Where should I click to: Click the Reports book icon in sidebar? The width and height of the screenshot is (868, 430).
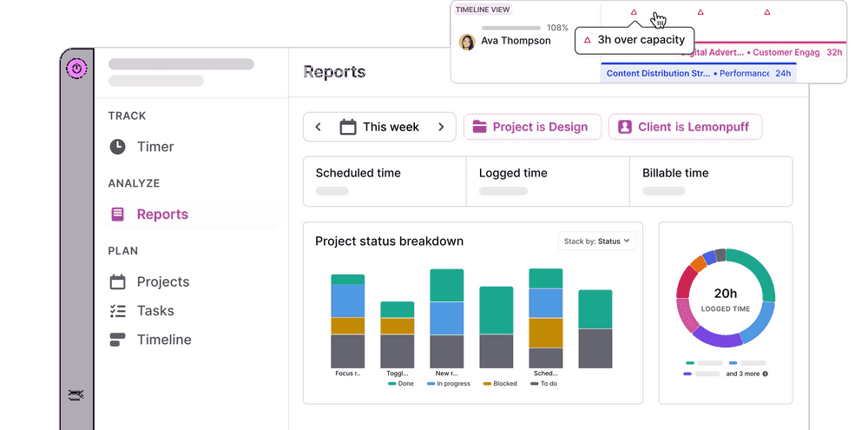117,215
